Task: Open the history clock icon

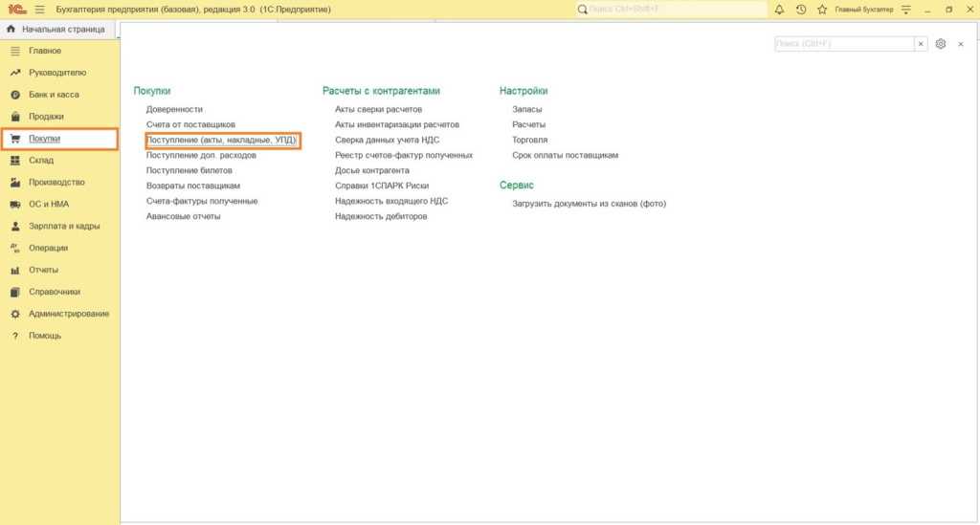Action: 801,10
